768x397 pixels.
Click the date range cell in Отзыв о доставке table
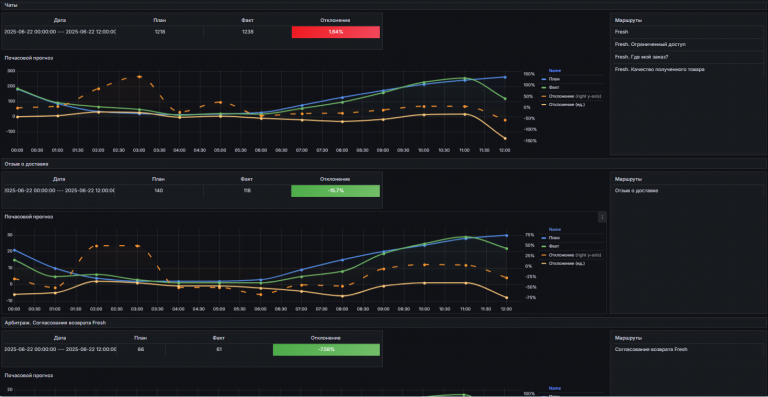pyautogui.click(x=59, y=190)
